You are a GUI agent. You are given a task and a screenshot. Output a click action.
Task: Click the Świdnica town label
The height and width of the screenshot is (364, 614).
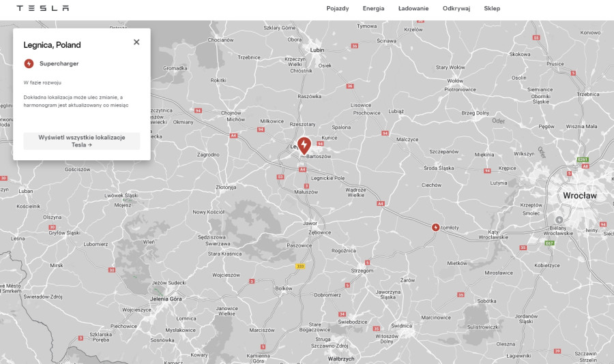coord(401,326)
